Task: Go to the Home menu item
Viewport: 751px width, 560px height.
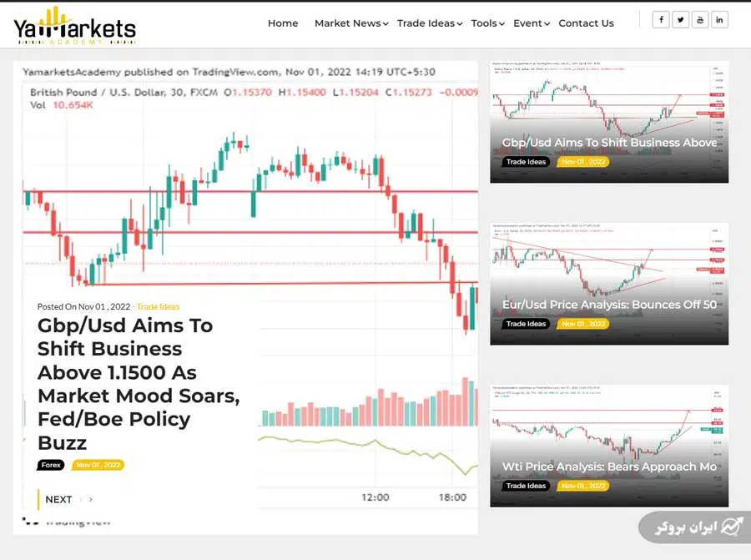Action: [x=283, y=23]
